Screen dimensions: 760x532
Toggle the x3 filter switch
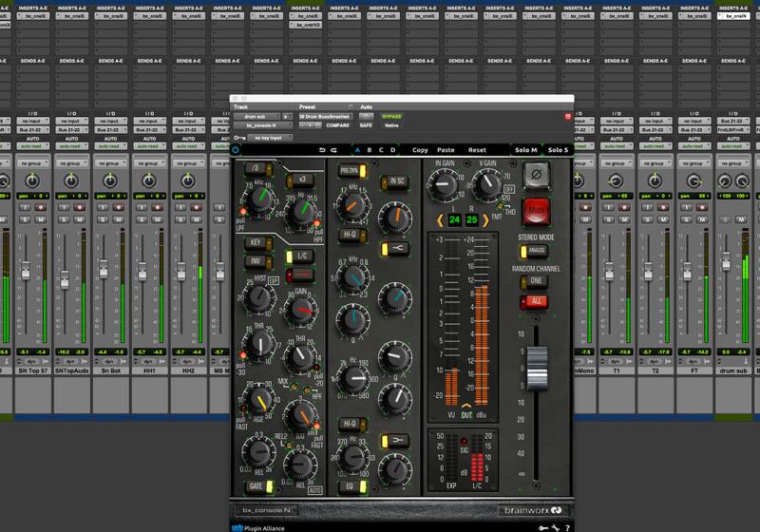click(299, 180)
